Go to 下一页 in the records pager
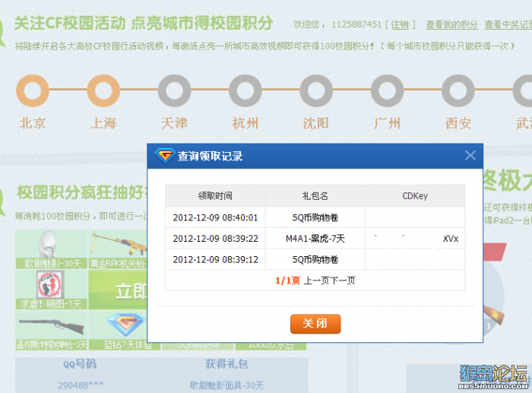This screenshot has width=532, height=393. [x=342, y=280]
